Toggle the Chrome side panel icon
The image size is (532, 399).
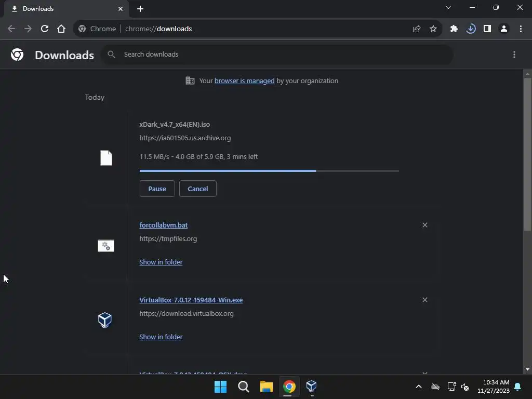pos(487,29)
